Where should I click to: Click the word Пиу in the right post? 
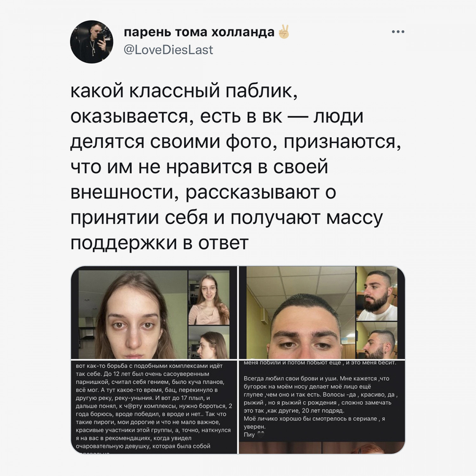(249, 435)
